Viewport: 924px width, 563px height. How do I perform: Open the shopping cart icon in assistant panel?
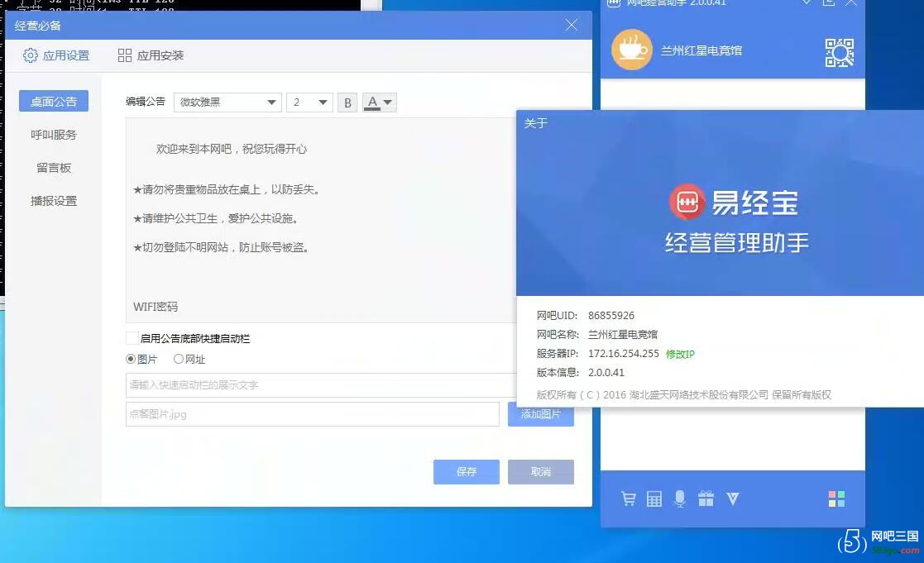[x=628, y=499]
